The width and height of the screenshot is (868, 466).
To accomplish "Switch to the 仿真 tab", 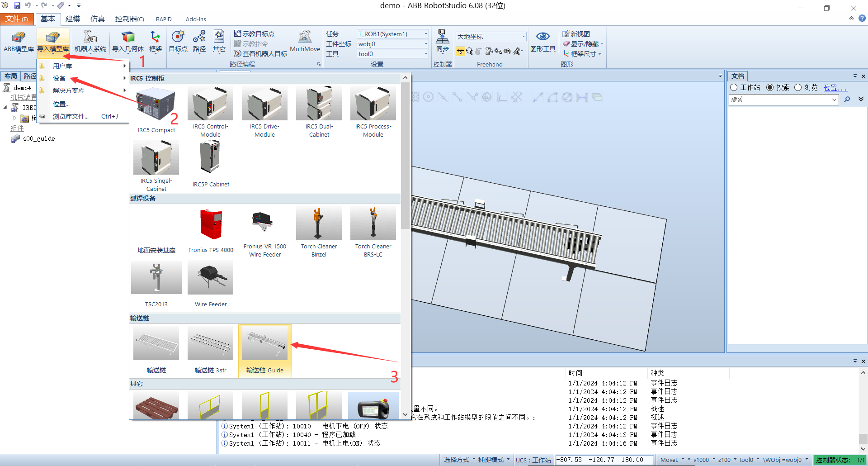I will [x=97, y=19].
